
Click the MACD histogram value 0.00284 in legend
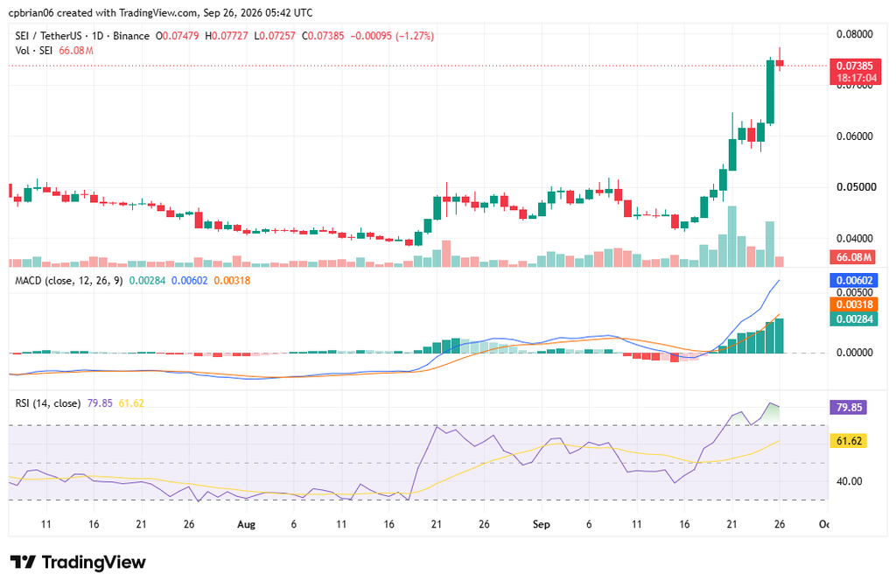(x=147, y=281)
